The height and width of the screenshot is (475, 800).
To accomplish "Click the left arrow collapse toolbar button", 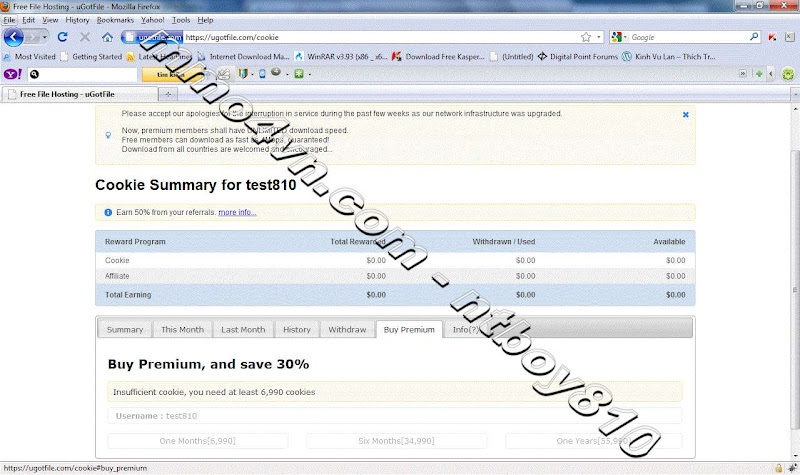I will pyautogui.click(x=771, y=74).
